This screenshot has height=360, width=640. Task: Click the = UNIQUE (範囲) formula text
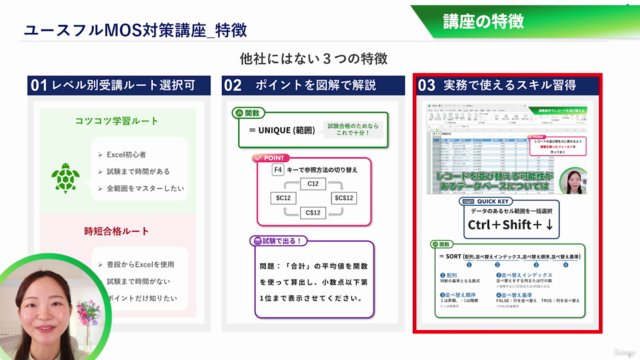tap(282, 131)
